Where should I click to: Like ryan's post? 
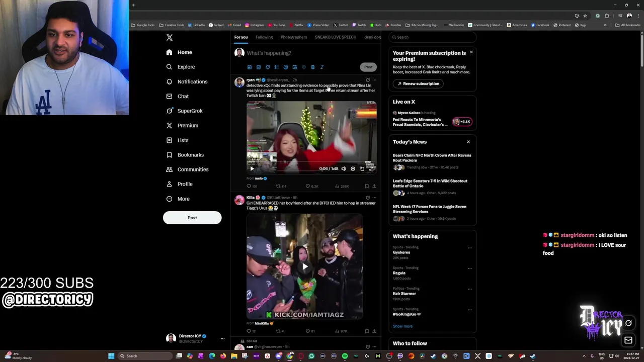tap(312, 186)
